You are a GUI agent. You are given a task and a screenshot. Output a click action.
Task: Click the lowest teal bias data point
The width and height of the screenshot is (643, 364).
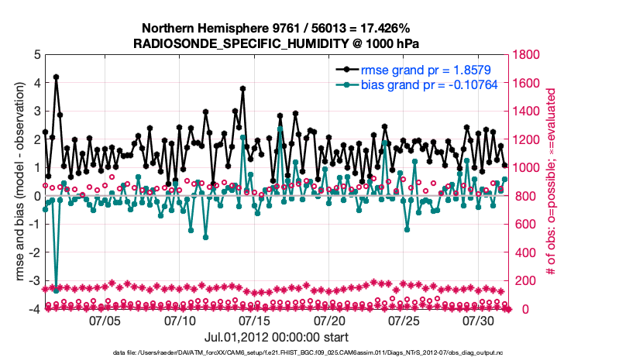click(56, 291)
